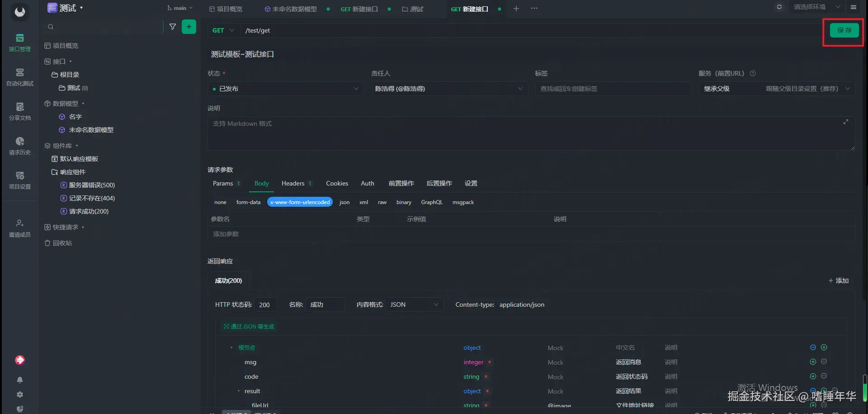The height and width of the screenshot is (414, 868).
Task: Click 添加参数 input row
Action: coord(531,234)
